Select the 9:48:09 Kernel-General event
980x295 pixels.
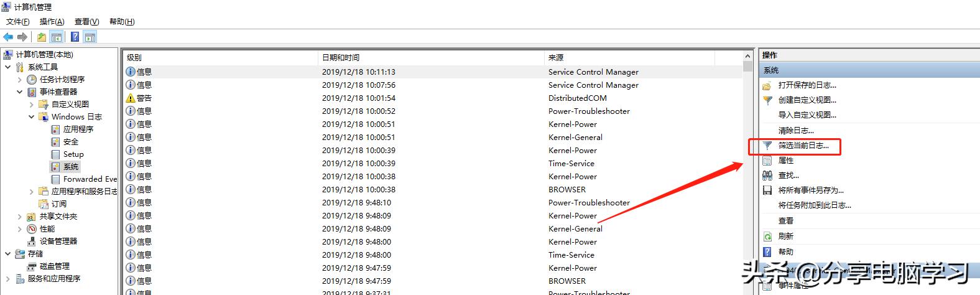[433, 229]
